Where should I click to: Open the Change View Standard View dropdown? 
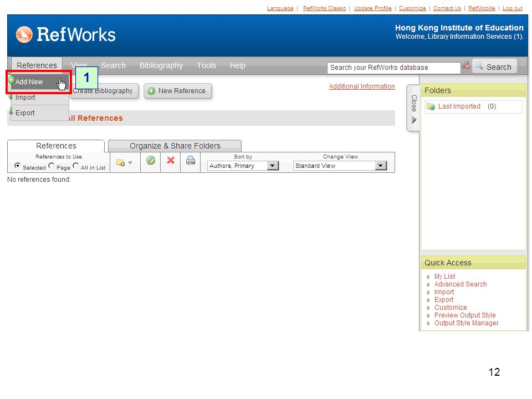coord(340,166)
